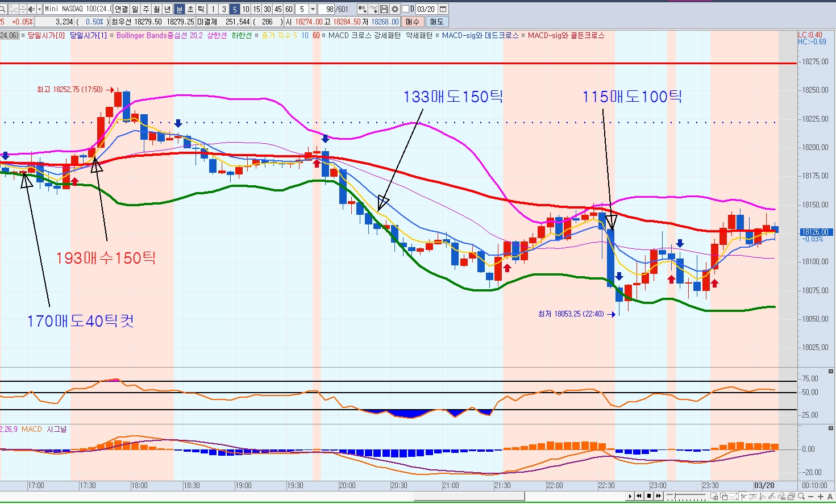Click the MACD-sig와 데드크로스 legend label
Screen dimensions: 836x504
point(480,35)
